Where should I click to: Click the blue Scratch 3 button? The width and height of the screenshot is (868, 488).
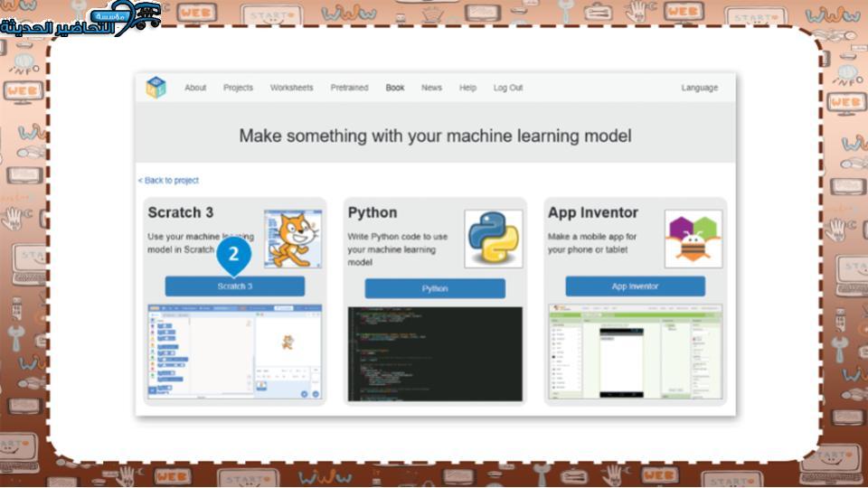click(x=235, y=286)
